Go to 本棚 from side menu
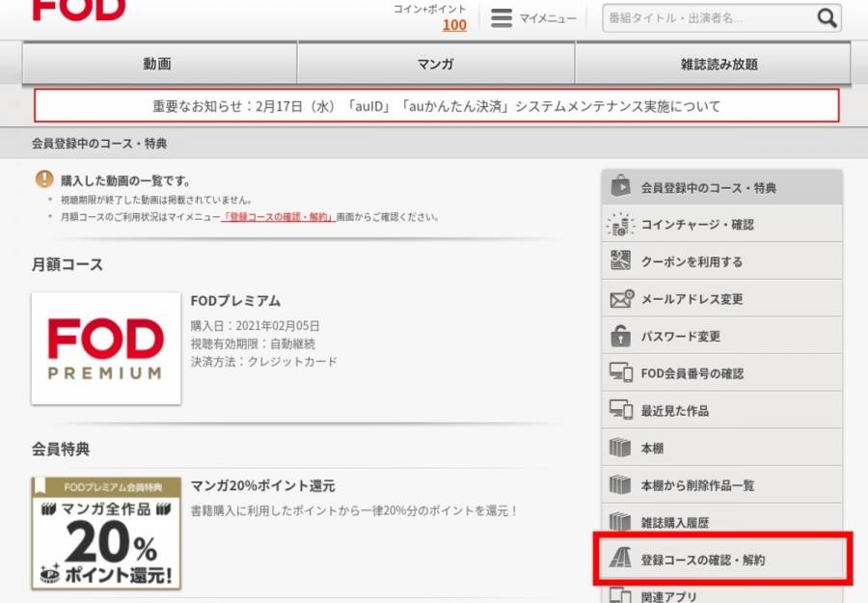This screenshot has width=868, height=603. tap(721, 448)
